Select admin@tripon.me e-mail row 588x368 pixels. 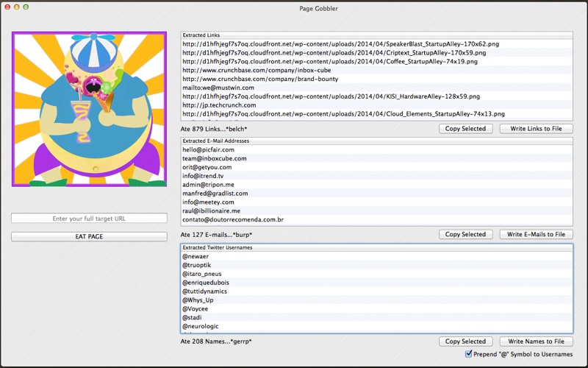tap(376, 185)
